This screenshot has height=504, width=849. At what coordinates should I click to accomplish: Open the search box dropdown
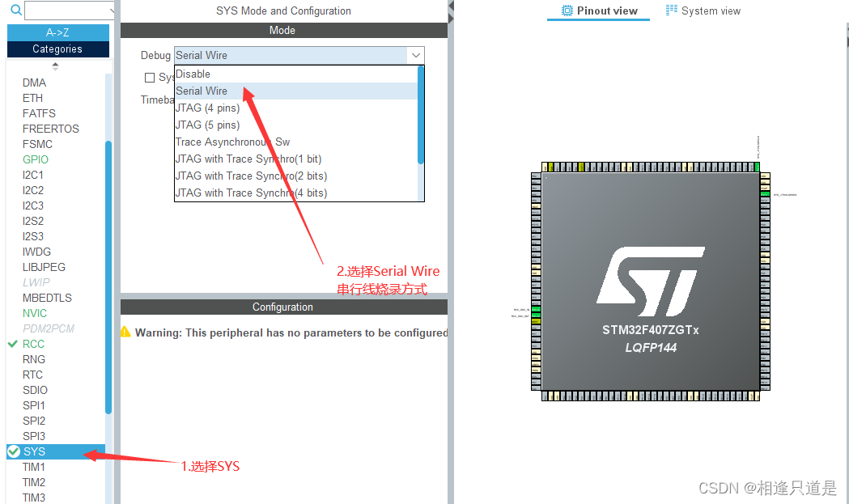111,11
